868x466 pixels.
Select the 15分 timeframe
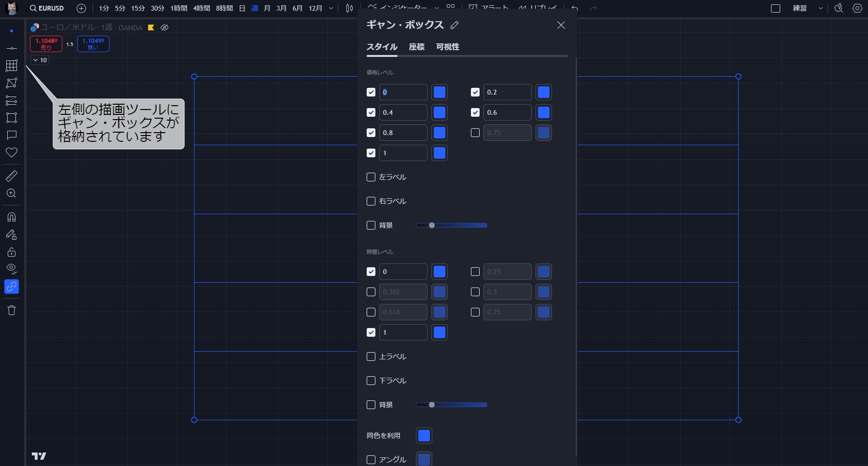138,8
